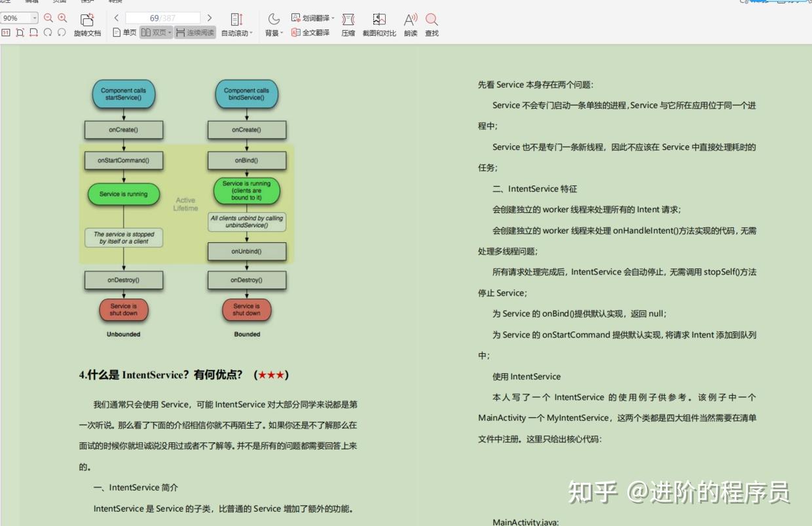Image resolution: width=812 pixels, height=526 pixels.
Task: Click the 背景 moon background icon
Action: [274, 20]
